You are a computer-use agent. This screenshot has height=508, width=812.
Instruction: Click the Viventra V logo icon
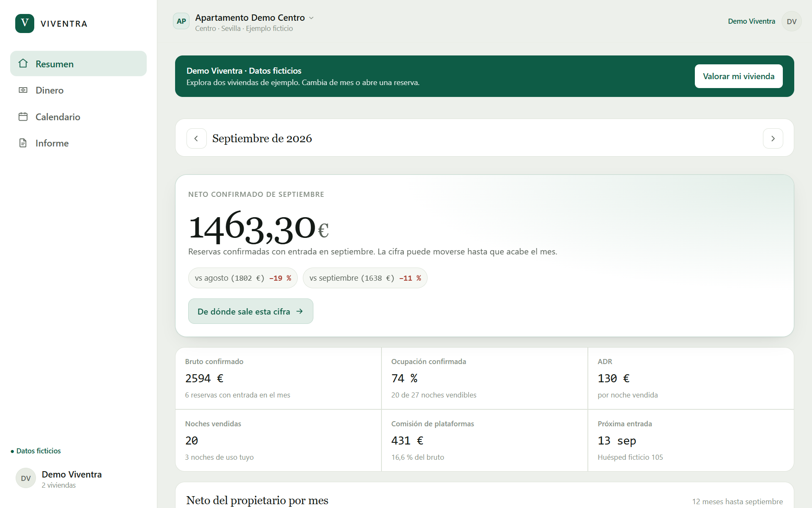click(25, 23)
